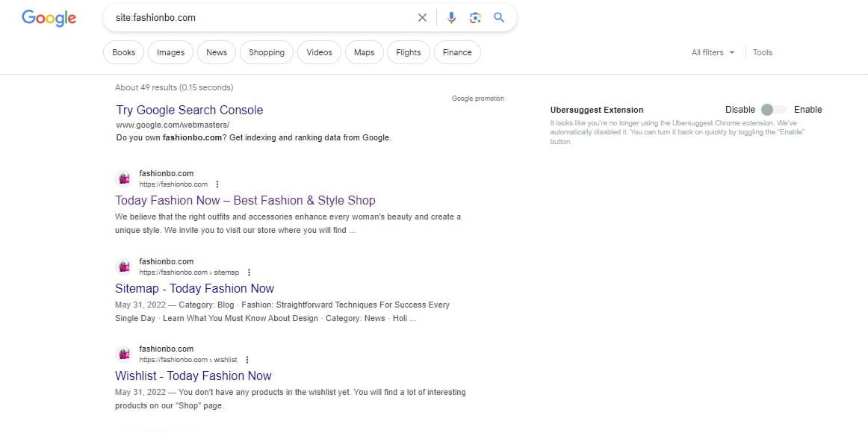The width and height of the screenshot is (868, 433).
Task: Click the sitemap snippet beginning 'May 31, 2022 — Category: Blog'
Action: click(x=282, y=311)
